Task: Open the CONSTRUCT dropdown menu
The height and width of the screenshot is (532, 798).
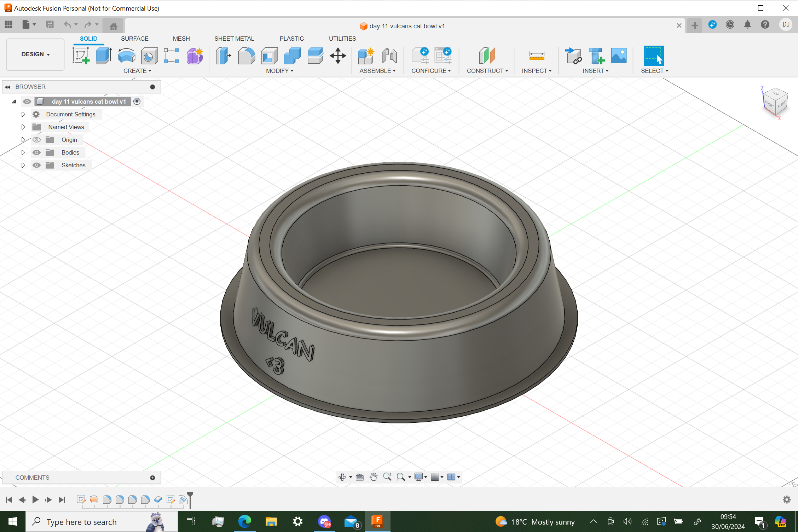Action: [x=487, y=71]
